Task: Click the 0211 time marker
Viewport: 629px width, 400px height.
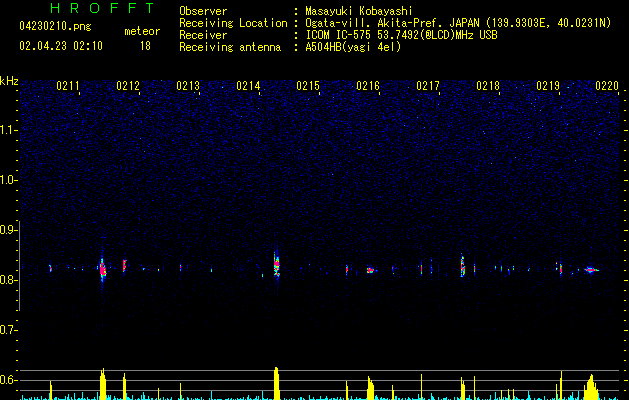Action: (x=68, y=86)
